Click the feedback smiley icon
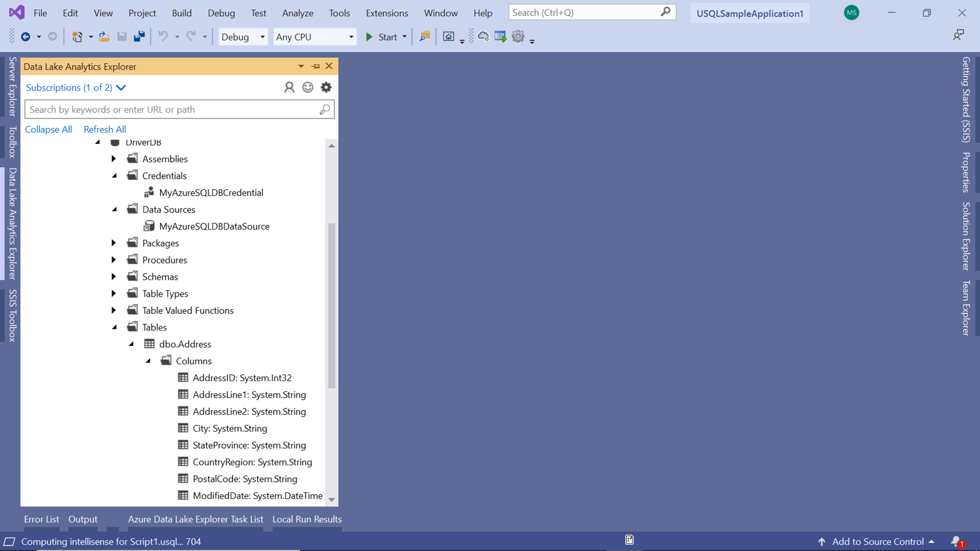Screen dimensions: 980x551 308,87
